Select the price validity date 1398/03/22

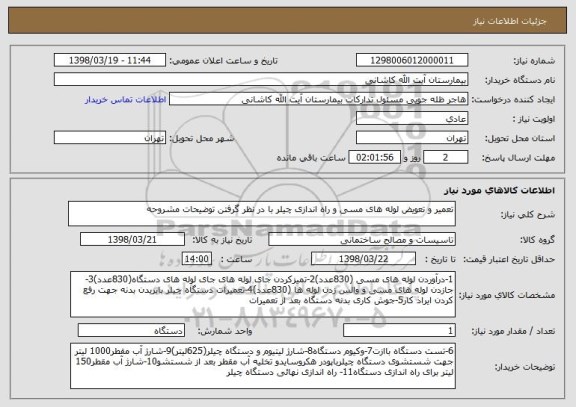[363, 259]
